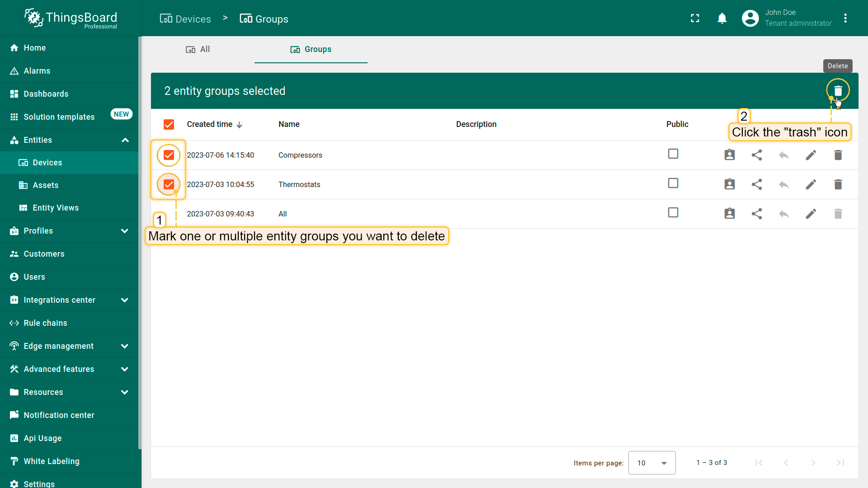Screen dimensions: 868x488
Task: Uncheck the Compressors row checkbox
Action: click(x=169, y=155)
